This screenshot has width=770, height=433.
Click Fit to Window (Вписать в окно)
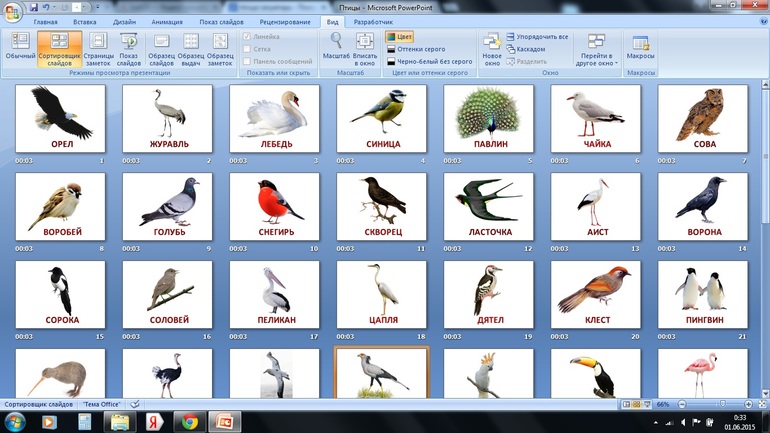coord(364,47)
